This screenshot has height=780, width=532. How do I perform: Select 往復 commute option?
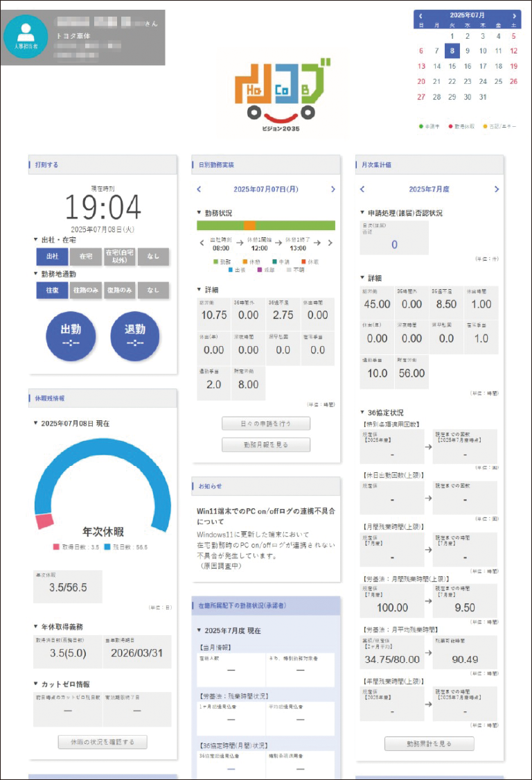(x=52, y=290)
